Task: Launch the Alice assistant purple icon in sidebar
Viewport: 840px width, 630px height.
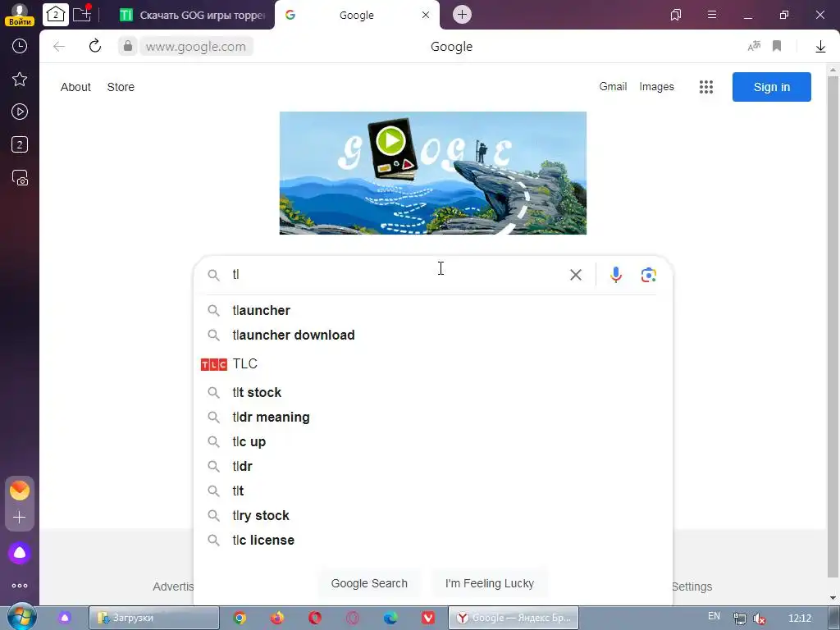Action: pyautogui.click(x=20, y=553)
